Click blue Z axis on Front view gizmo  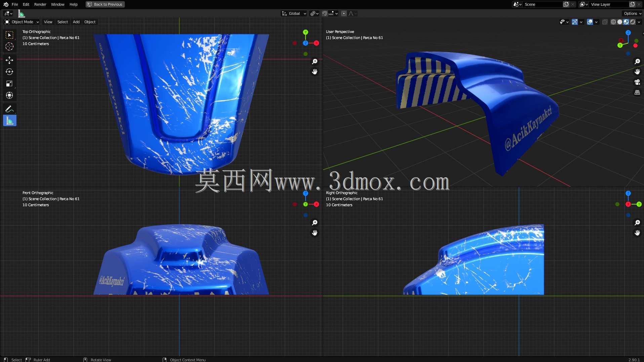pos(306,193)
